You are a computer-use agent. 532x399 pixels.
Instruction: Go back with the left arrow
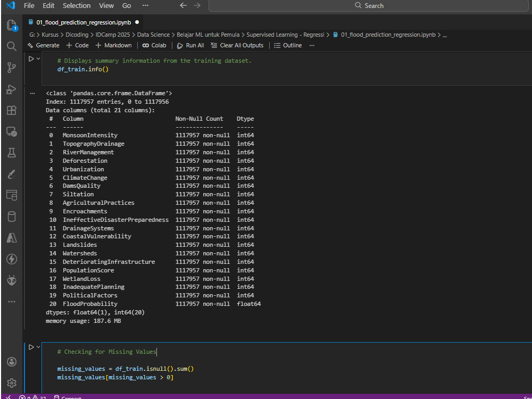(x=183, y=5)
